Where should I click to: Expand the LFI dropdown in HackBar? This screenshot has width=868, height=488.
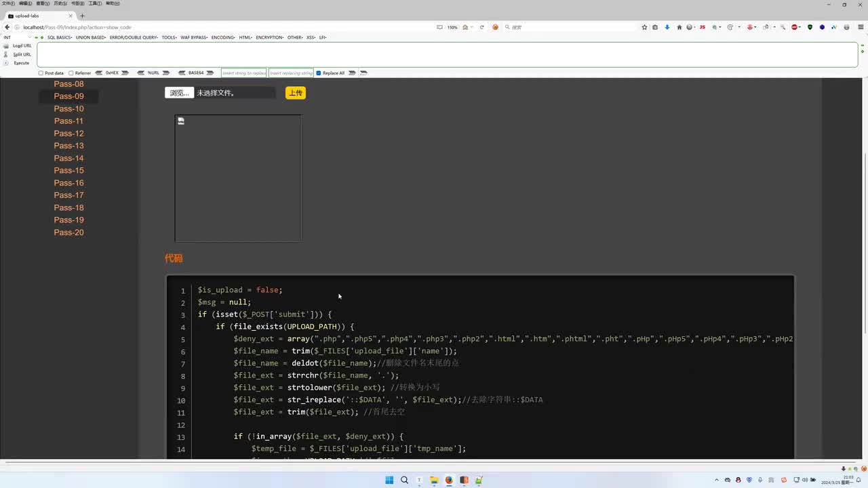[323, 37]
